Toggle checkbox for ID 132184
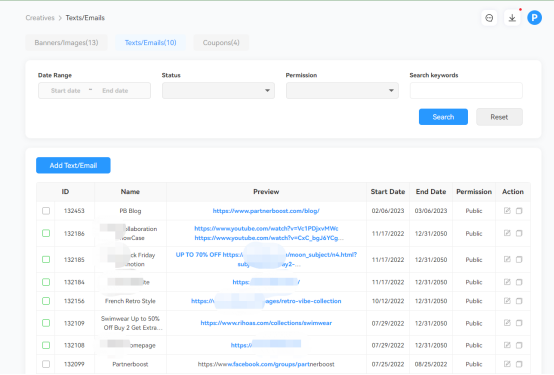The height and width of the screenshot is (375, 554). coord(46,282)
